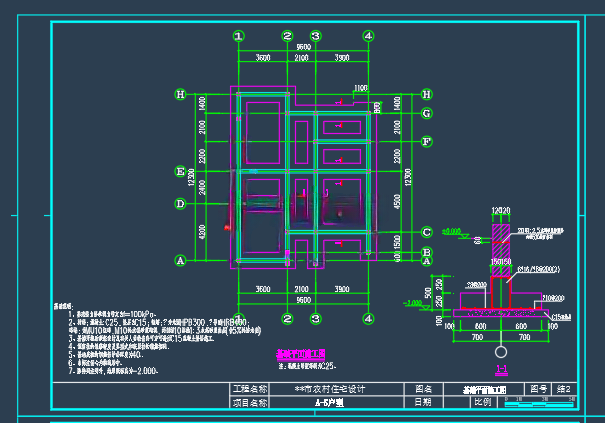Select axis bubble G right of plan
This screenshot has width=605, height=423.
pos(427,113)
